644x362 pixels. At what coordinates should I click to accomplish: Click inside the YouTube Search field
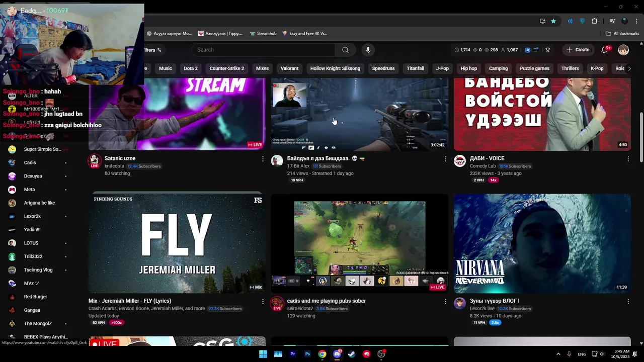[x=263, y=50]
